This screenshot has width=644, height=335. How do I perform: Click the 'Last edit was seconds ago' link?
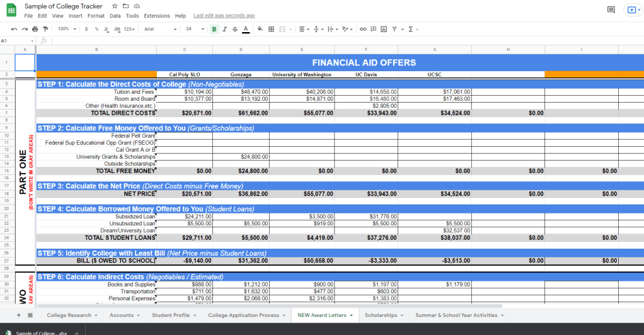(224, 16)
